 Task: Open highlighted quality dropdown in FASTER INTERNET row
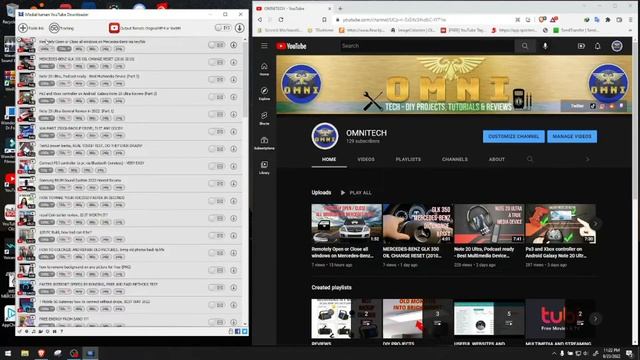(x=47, y=291)
